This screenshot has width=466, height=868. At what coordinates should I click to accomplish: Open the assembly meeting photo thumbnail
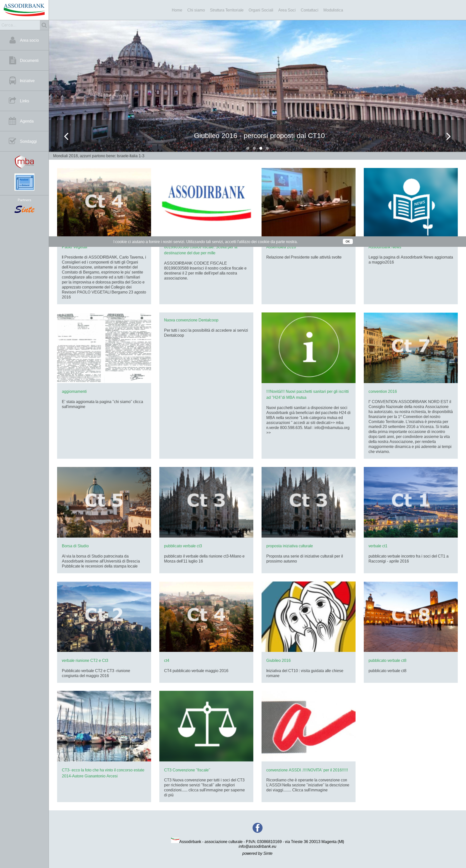click(308, 202)
